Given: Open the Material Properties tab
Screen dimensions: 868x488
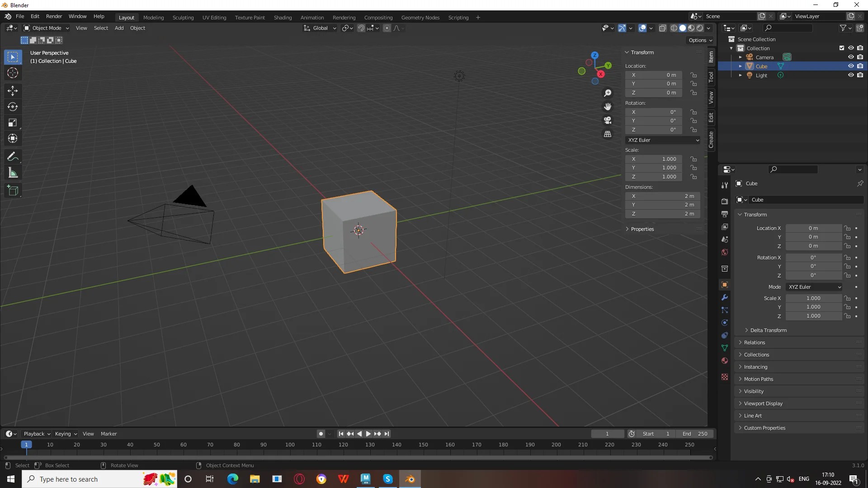Looking at the screenshot, I should 725,361.
